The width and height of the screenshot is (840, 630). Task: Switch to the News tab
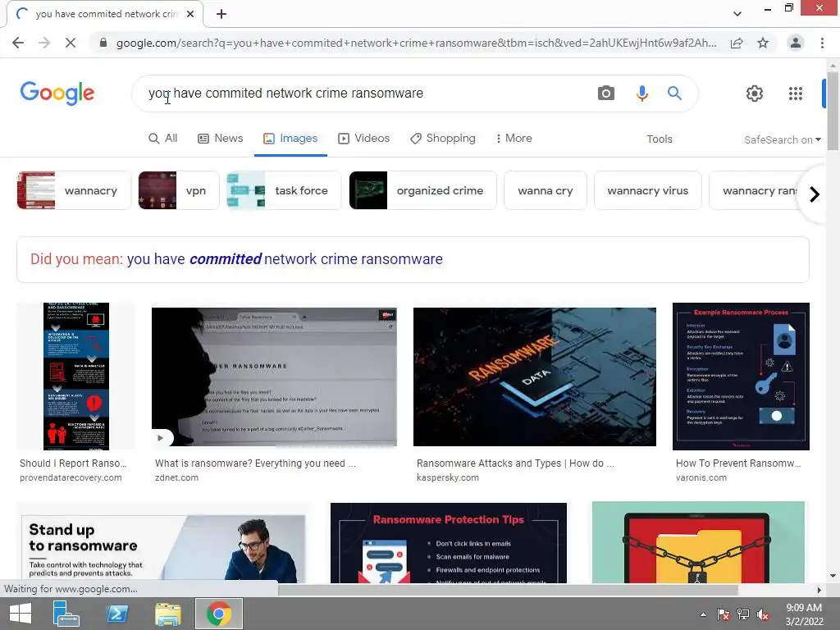click(220, 138)
